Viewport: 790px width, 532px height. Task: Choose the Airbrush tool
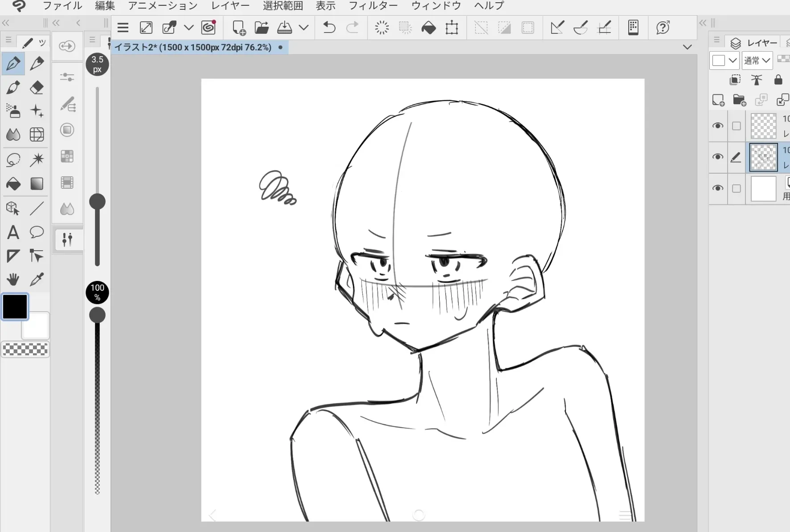pos(13,111)
